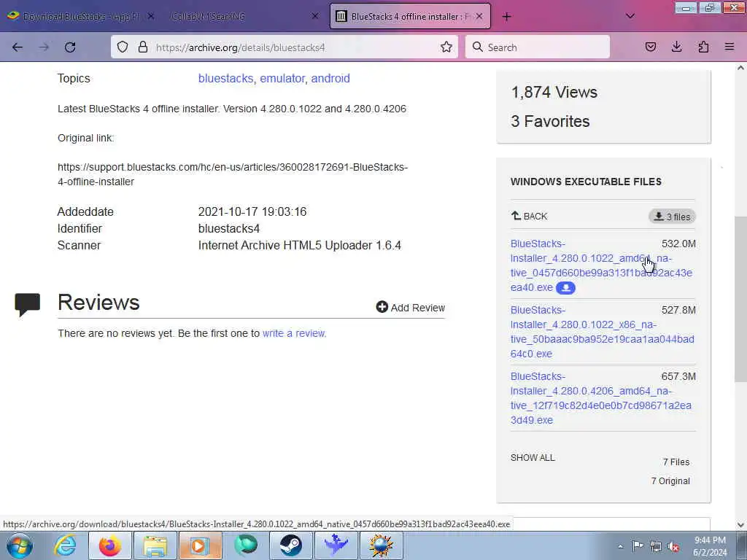Open the Windows Start menu
747x560 pixels.
point(20,545)
